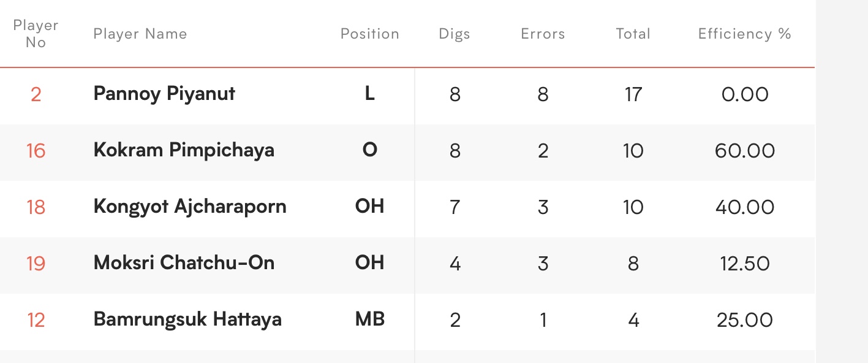Select player number 12
This screenshot has height=363, width=868.
pos(36,320)
